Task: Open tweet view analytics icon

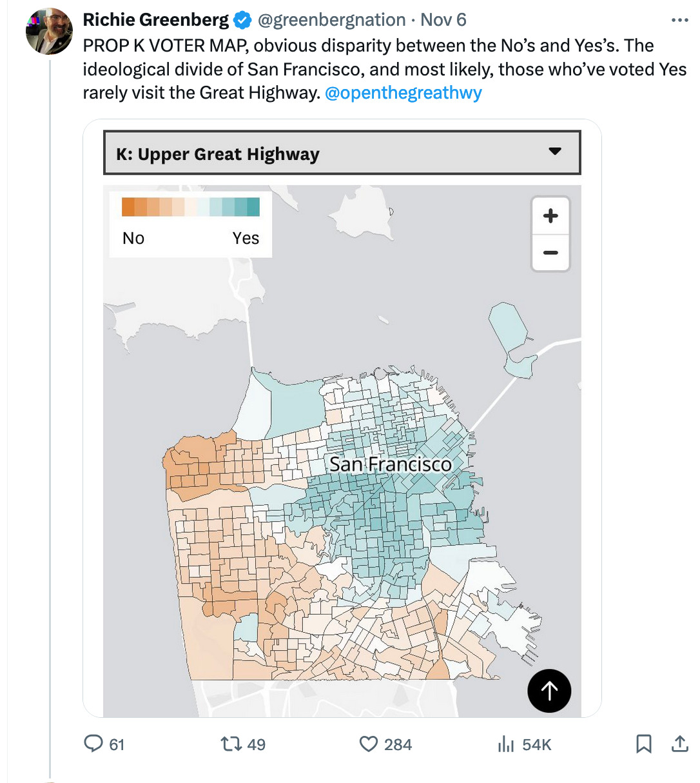Action: tap(506, 745)
